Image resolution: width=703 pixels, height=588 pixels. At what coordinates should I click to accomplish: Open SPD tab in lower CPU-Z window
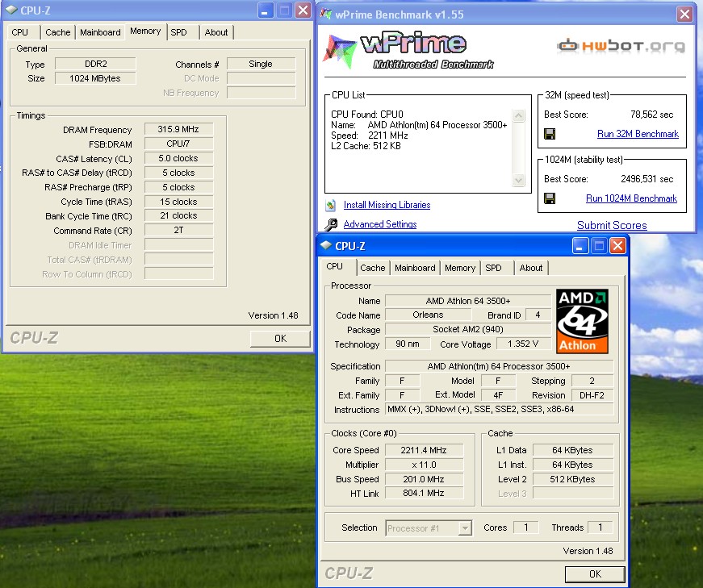[494, 268]
